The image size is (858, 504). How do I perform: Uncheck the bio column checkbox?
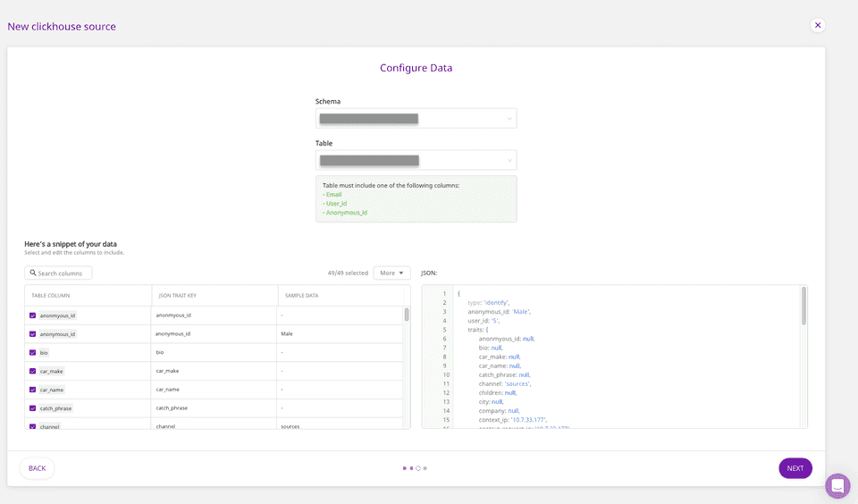pos(33,353)
